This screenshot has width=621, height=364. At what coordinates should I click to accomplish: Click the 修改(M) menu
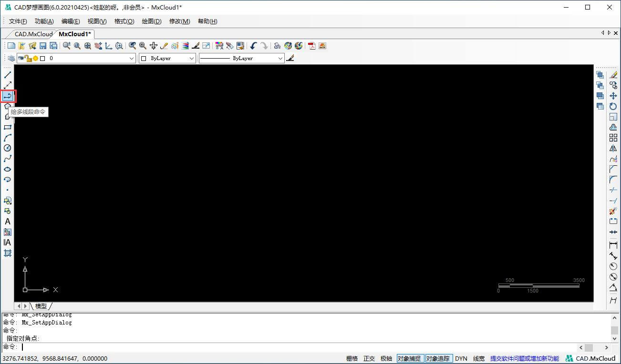[179, 21]
